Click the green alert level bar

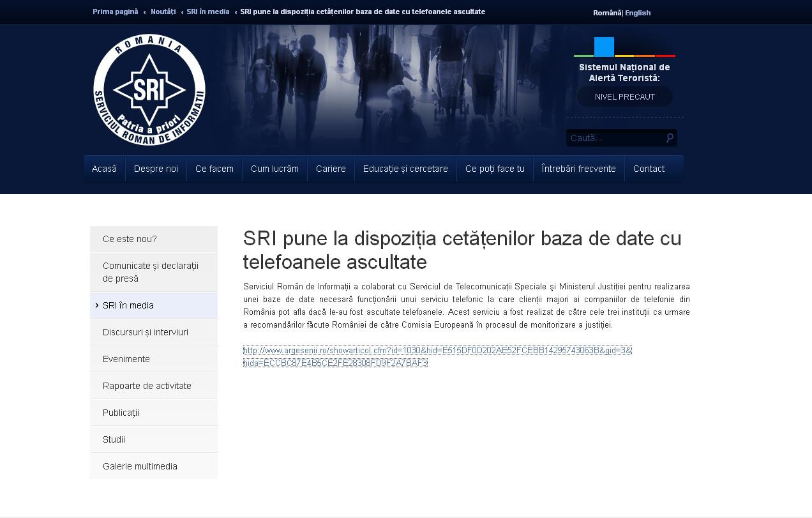coord(583,56)
